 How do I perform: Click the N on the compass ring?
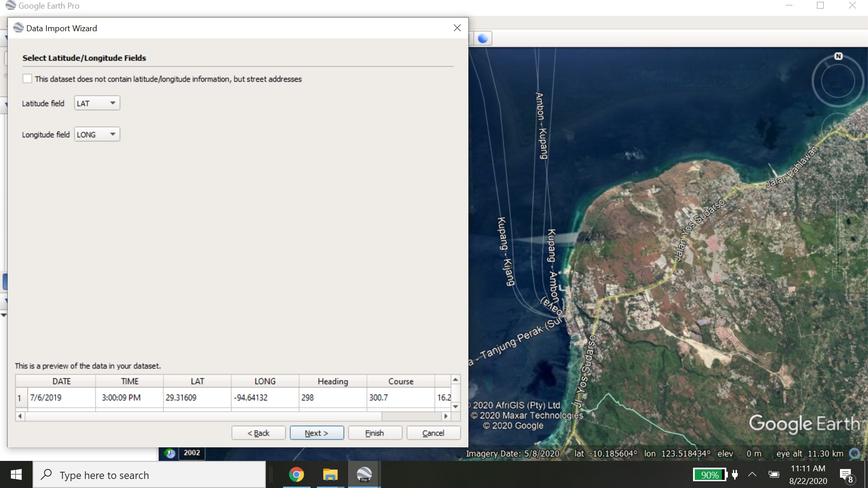click(x=838, y=56)
